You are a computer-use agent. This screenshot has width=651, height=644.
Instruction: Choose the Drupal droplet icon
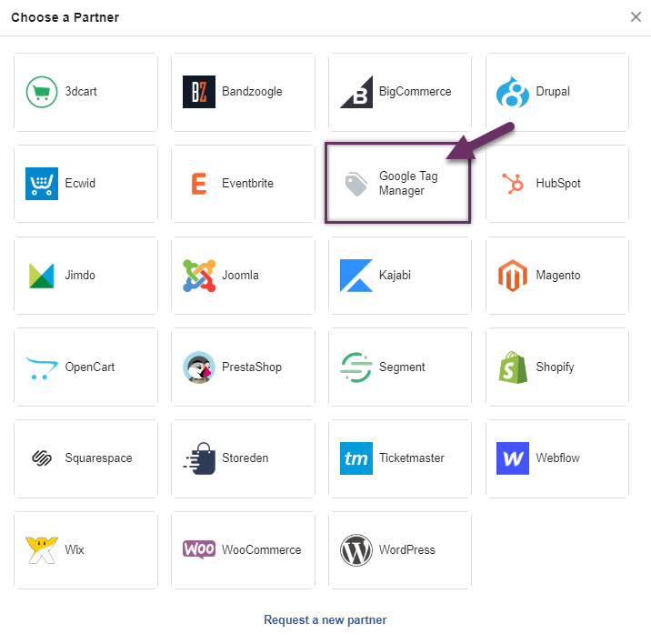pos(513,92)
